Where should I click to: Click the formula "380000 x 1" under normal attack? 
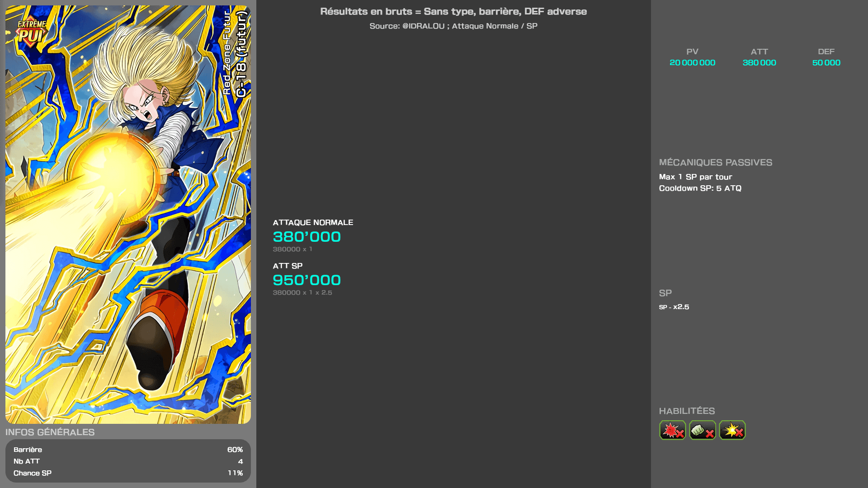(292, 249)
